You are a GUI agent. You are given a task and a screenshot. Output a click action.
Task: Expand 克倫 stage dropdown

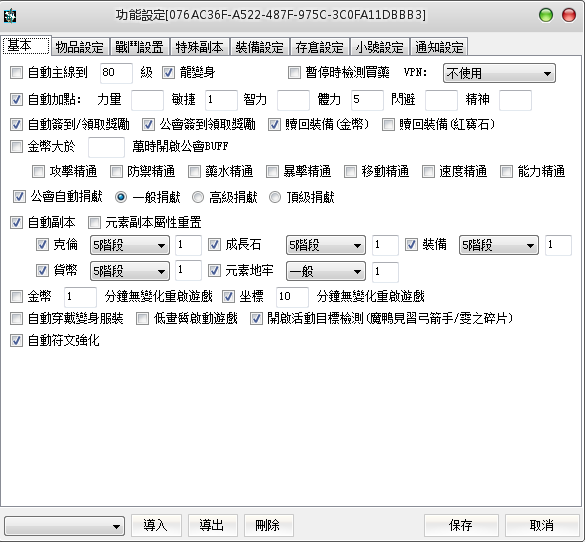tap(130, 245)
